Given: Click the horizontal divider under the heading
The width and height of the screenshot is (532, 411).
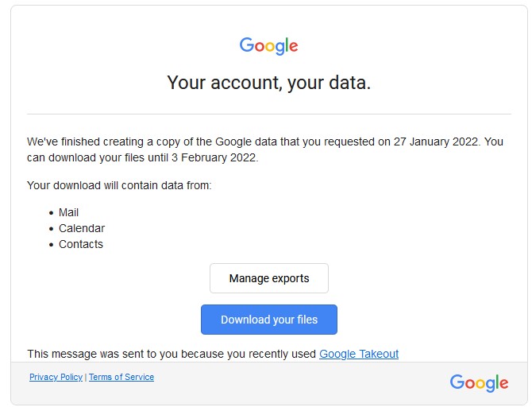Looking at the screenshot, I should (x=269, y=114).
